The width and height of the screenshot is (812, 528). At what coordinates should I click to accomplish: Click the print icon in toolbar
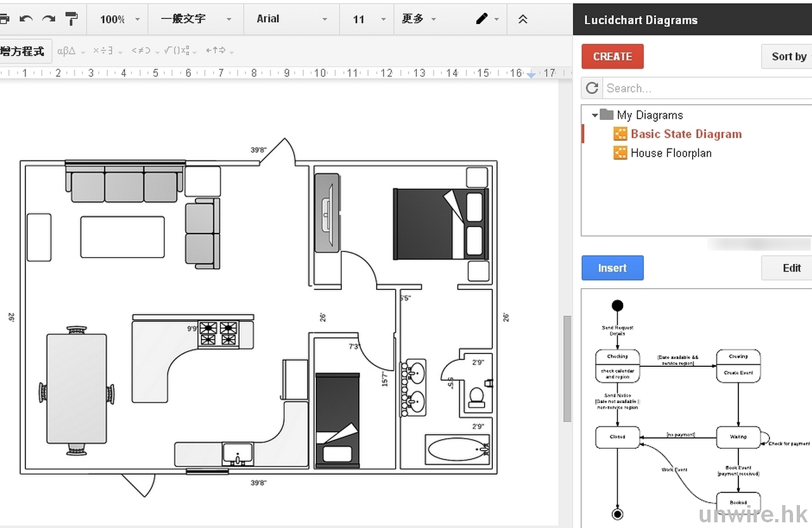tap(4, 19)
